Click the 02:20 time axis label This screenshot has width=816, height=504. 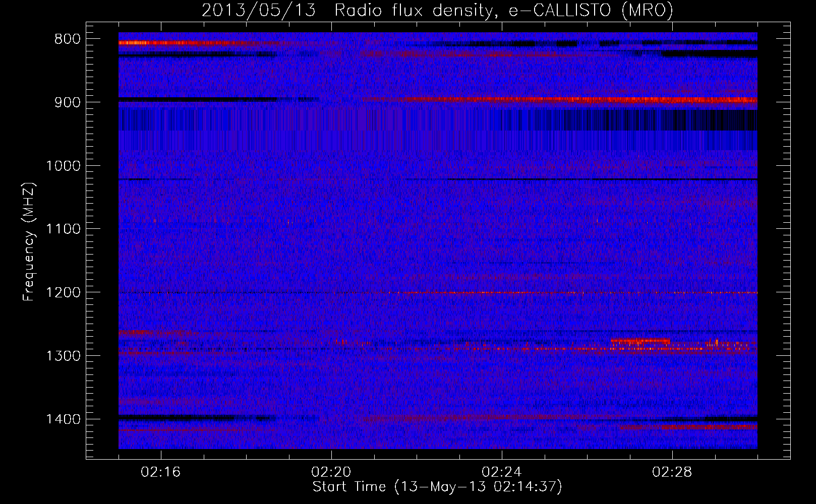pyautogui.click(x=331, y=472)
